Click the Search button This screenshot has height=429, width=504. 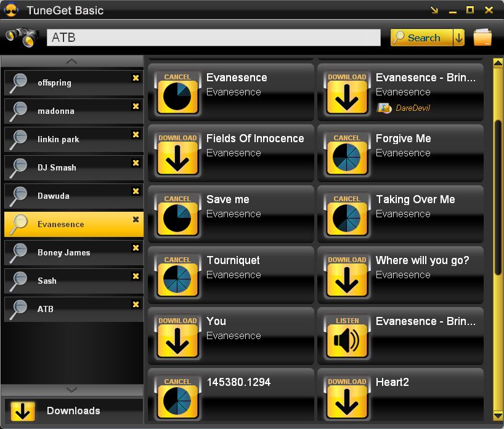[421, 38]
